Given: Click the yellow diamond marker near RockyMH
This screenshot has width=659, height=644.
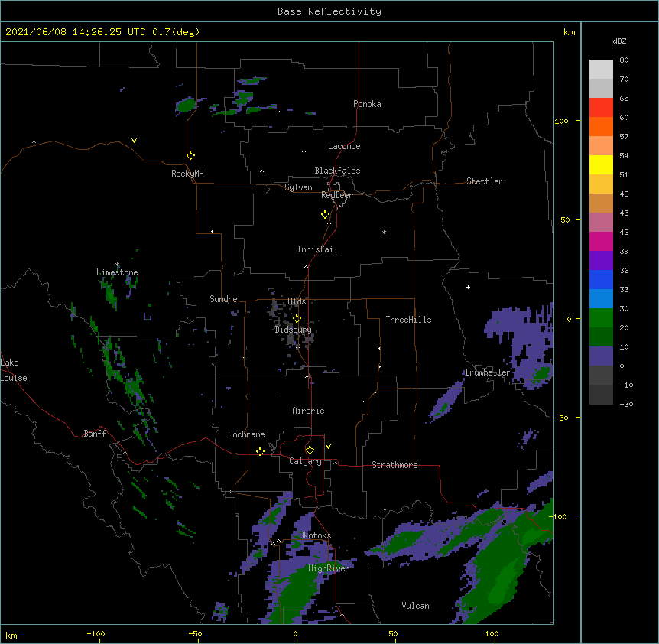Looking at the screenshot, I should coord(191,156).
